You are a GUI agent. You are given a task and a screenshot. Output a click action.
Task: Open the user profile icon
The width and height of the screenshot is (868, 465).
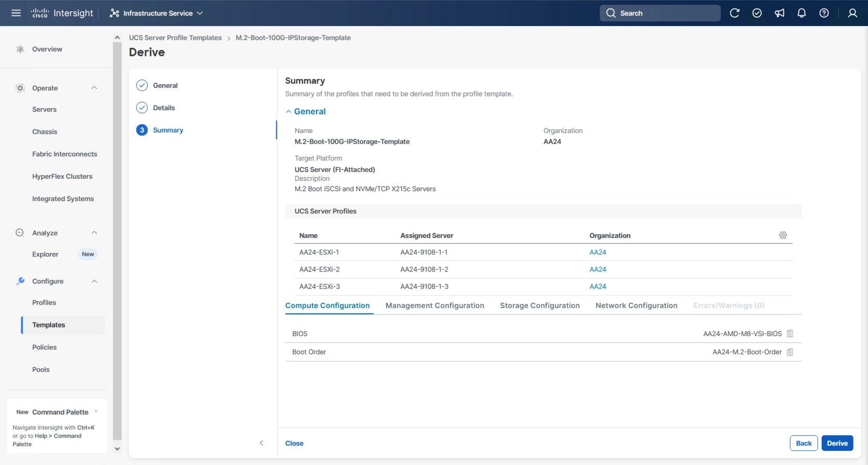click(852, 13)
